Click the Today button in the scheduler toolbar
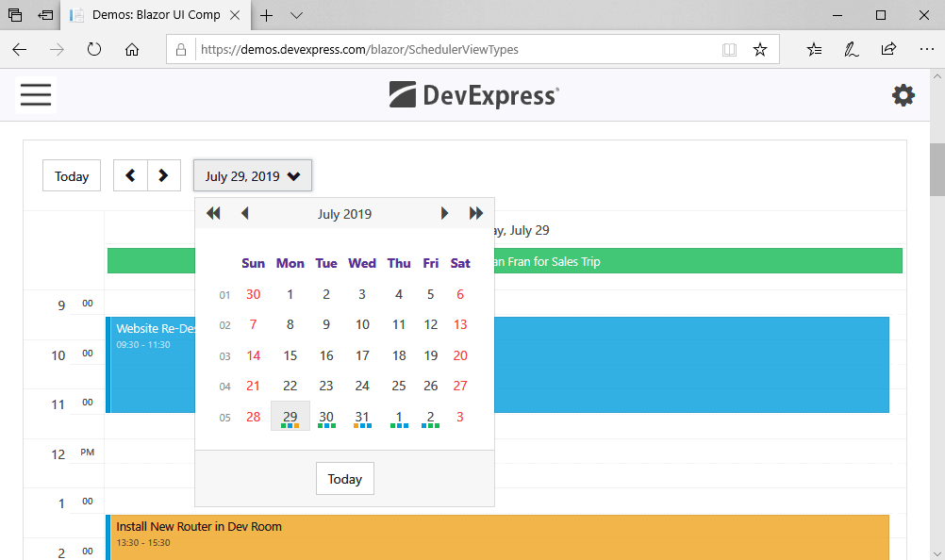The image size is (945, 560). click(71, 175)
